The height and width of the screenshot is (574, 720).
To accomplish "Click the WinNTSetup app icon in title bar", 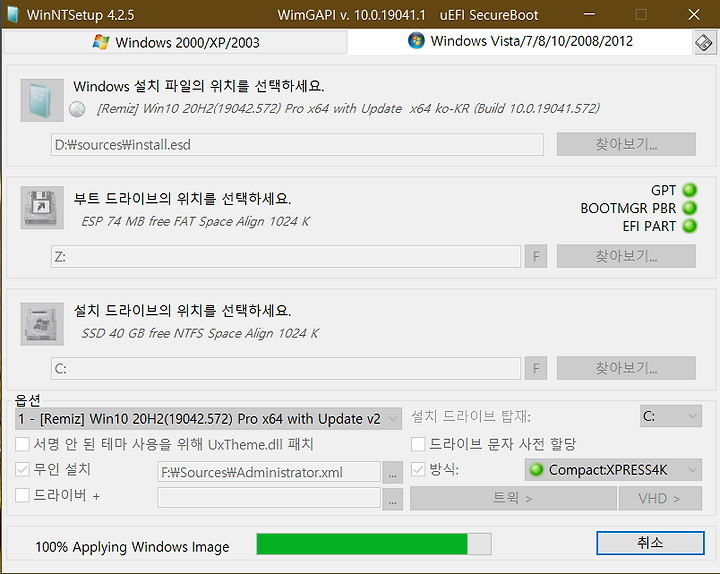I will 13,15.
